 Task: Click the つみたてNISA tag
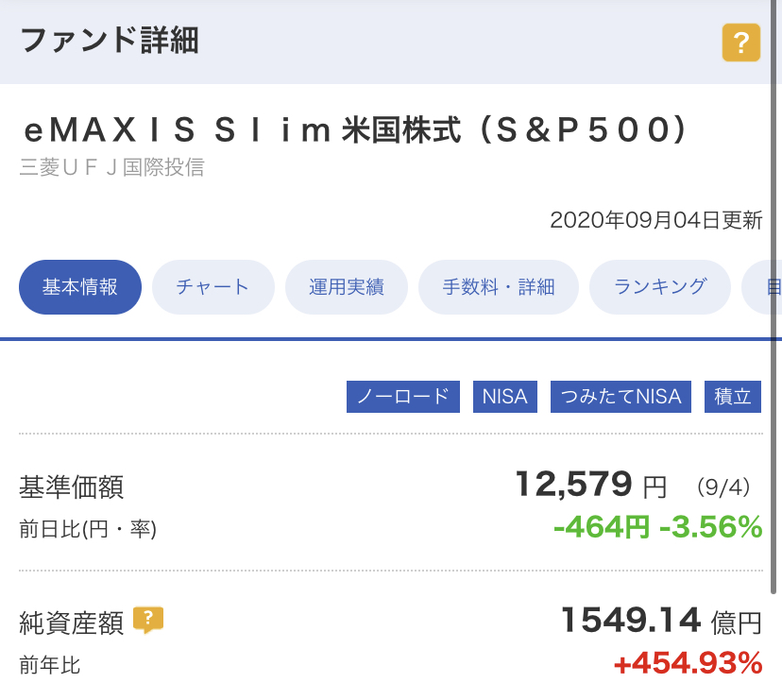pos(620,397)
